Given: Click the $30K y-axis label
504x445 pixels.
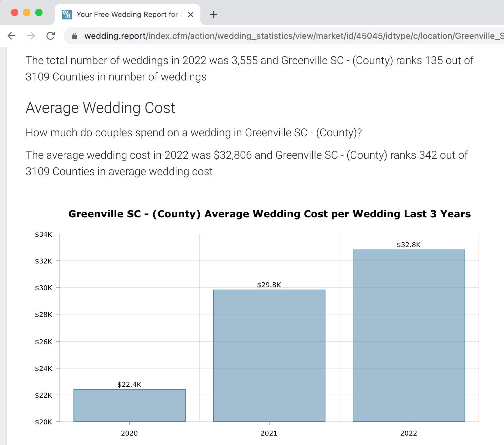Looking at the screenshot, I should coord(43,288).
